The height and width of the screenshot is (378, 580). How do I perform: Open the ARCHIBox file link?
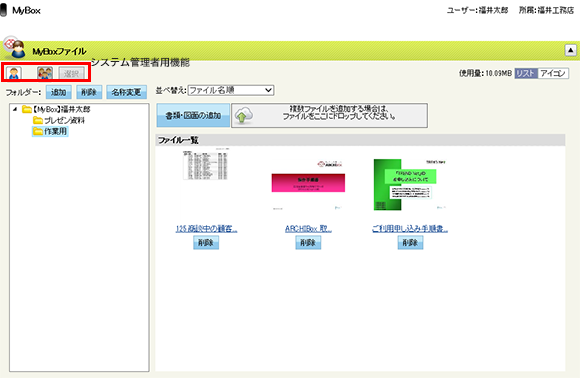(308, 229)
